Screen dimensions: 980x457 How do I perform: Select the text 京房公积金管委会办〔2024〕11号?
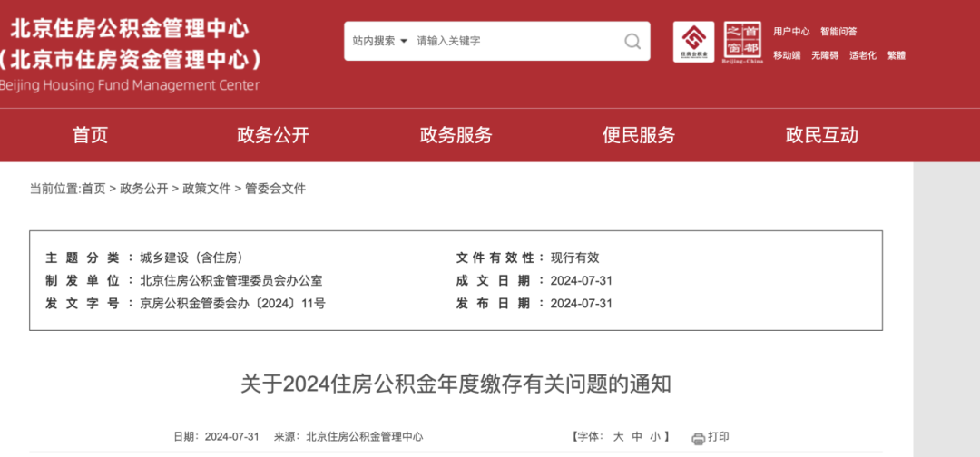click(x=232, y=304)
